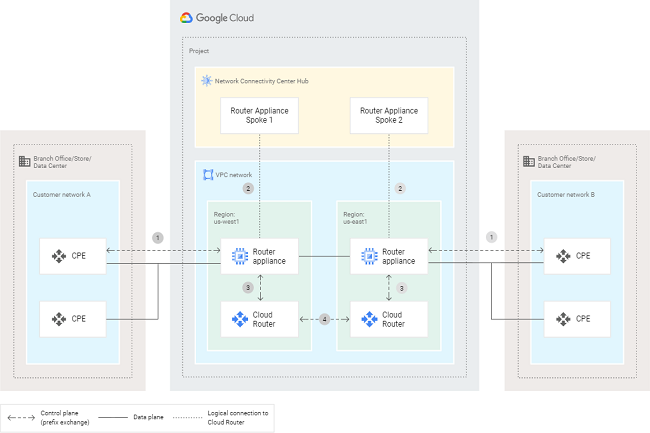The height and width of the screenshot is (433, 650).
Task: Click the solid line sample beside 'Data plane'
Action: click(112, 417)
